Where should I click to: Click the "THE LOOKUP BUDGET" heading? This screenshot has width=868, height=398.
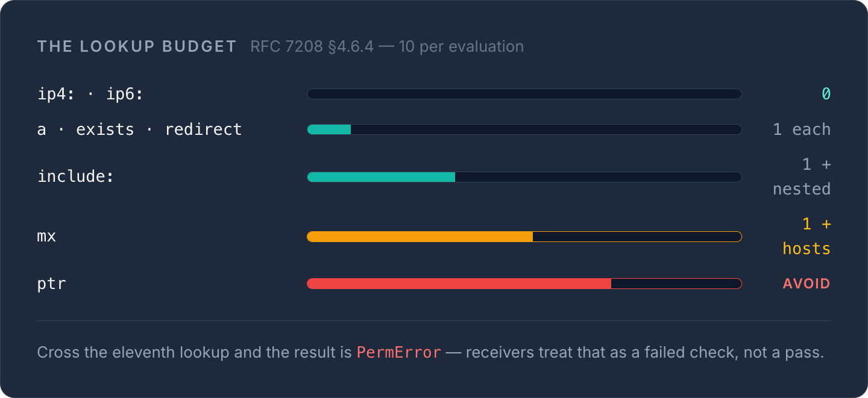137,47
